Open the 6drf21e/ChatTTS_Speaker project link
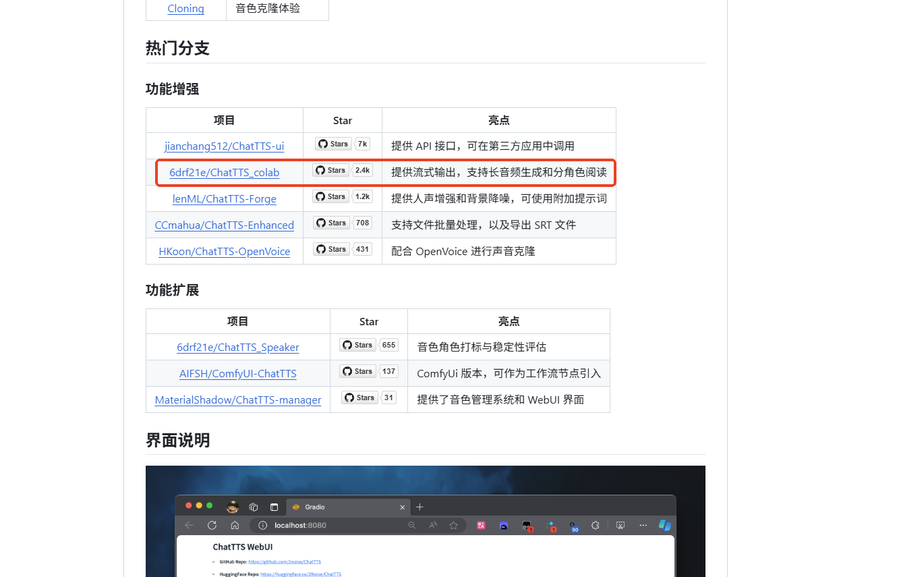This screenshot has height=577, width=924. (238, 347)
